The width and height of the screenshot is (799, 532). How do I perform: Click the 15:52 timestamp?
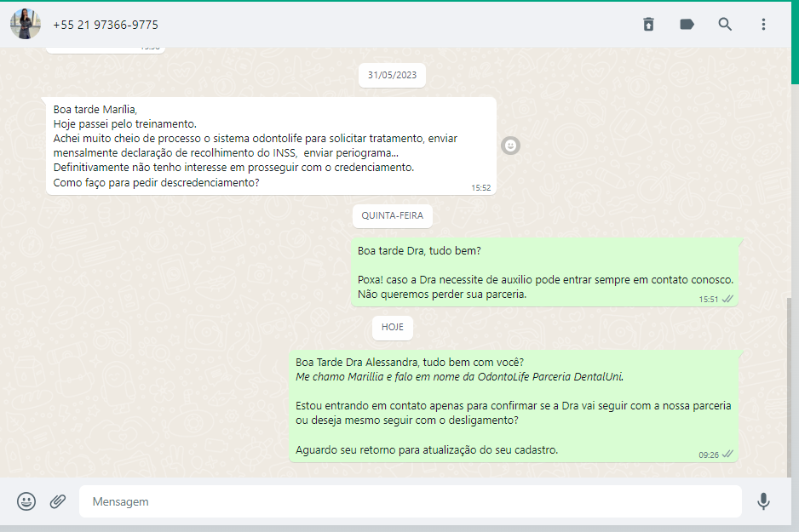pyautogui.click(x=480, y=188)
